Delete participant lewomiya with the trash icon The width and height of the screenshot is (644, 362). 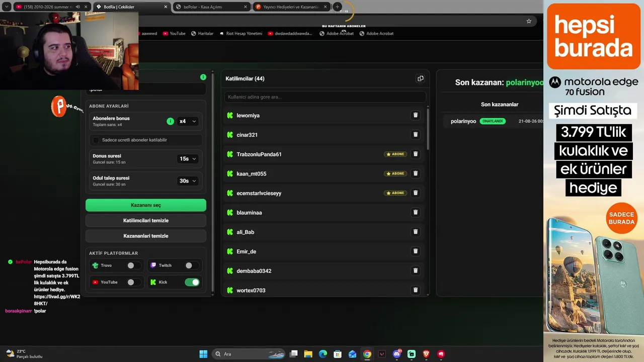pyautogui.click(x=416, y=115)
